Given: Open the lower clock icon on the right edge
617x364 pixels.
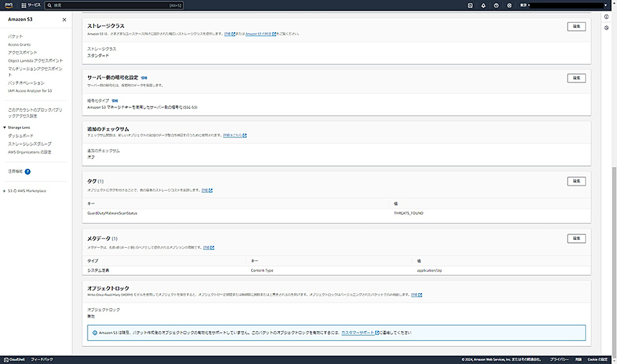Looking at the screenshot, I should click(606, 27).
